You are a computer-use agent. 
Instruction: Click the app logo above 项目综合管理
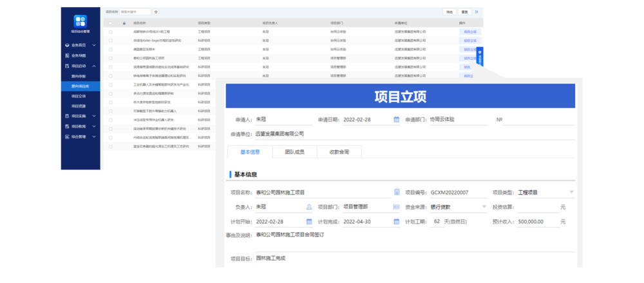point(80,21)
